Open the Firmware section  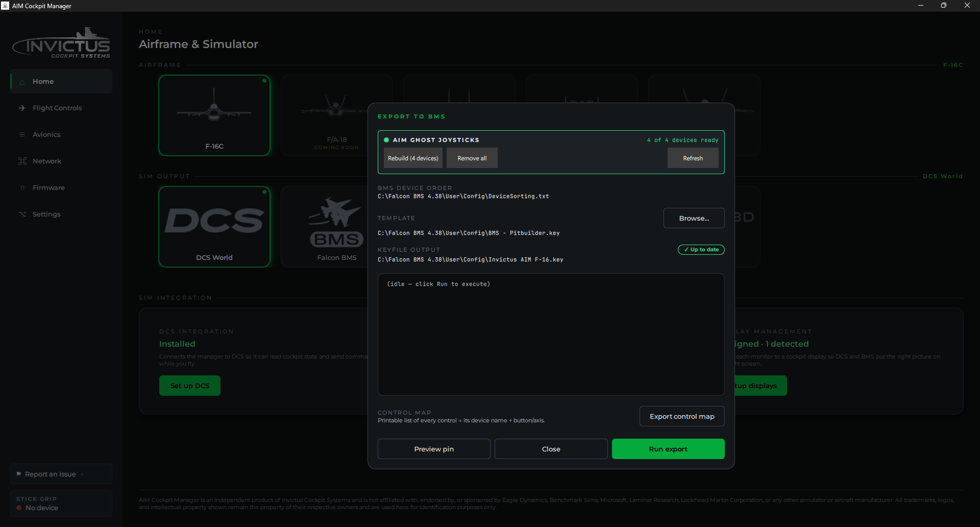pos(61,187)
